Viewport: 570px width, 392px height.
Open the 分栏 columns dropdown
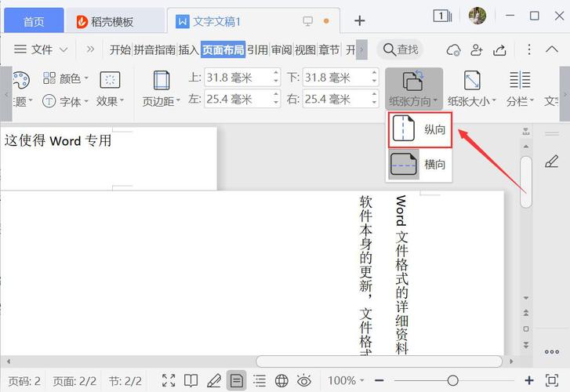(x=520, y=89)
